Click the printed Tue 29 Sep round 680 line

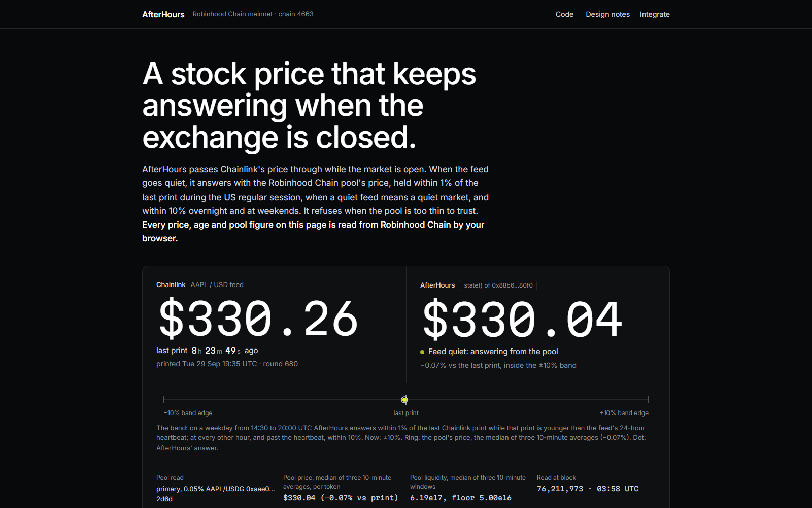coord(227,364)
